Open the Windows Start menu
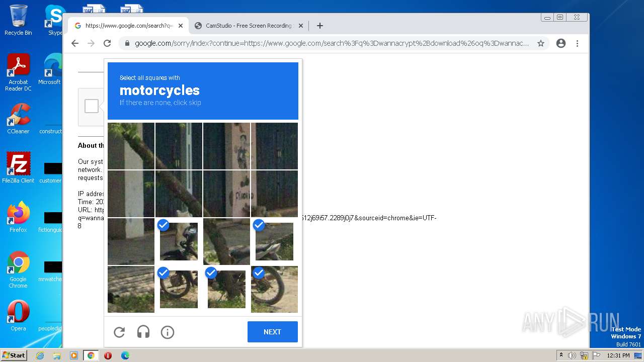The width and height of the screenshot is (644, 362). (14, 355)
